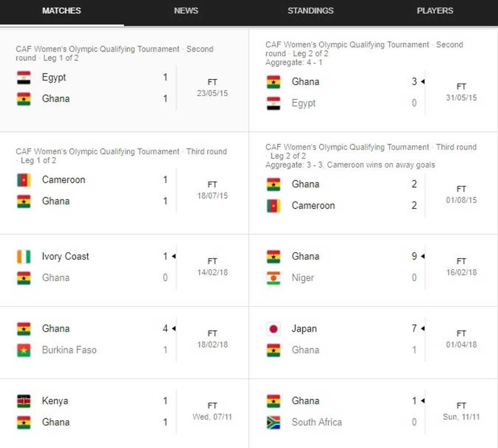Open the Ghana vs Burkina Faso match details

pyautogui.click(x=124, y=338)
